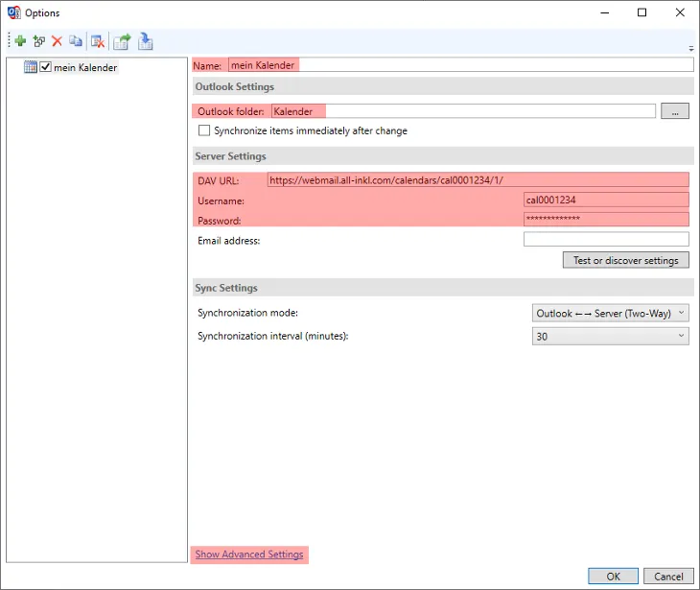Image resolution: width=700 pixels, height=590 pixels.
Task: Enable Synchronize items immediately after change
Action: click(204, 130)
